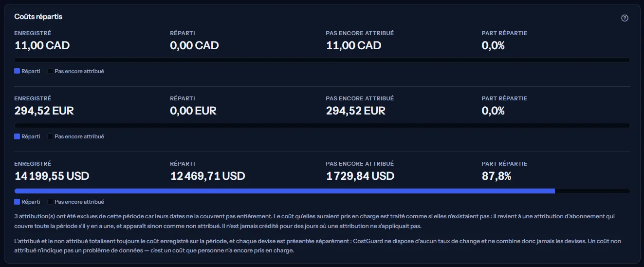Click the blue Réparti swatch under CAD bar
The height and width of the screenshot is (267, 644).
click(x=17, y=71)
